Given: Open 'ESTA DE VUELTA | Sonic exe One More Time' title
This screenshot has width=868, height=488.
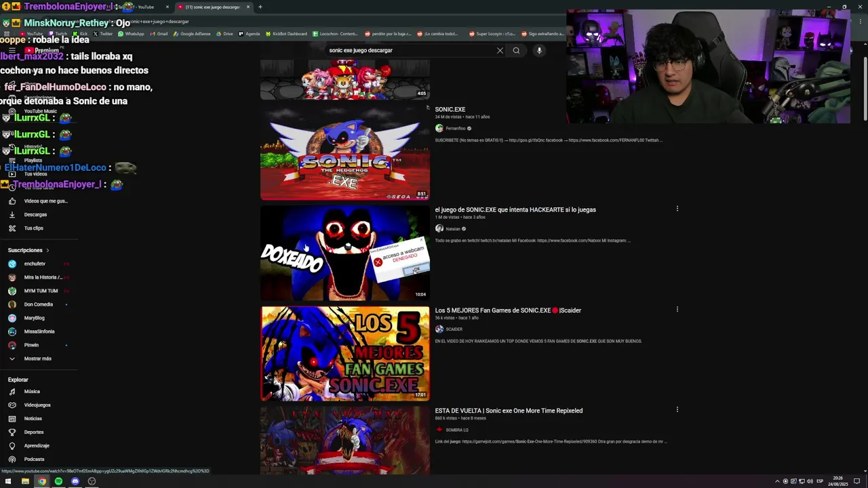Looking at the screenshot, I should coord(509,411).
